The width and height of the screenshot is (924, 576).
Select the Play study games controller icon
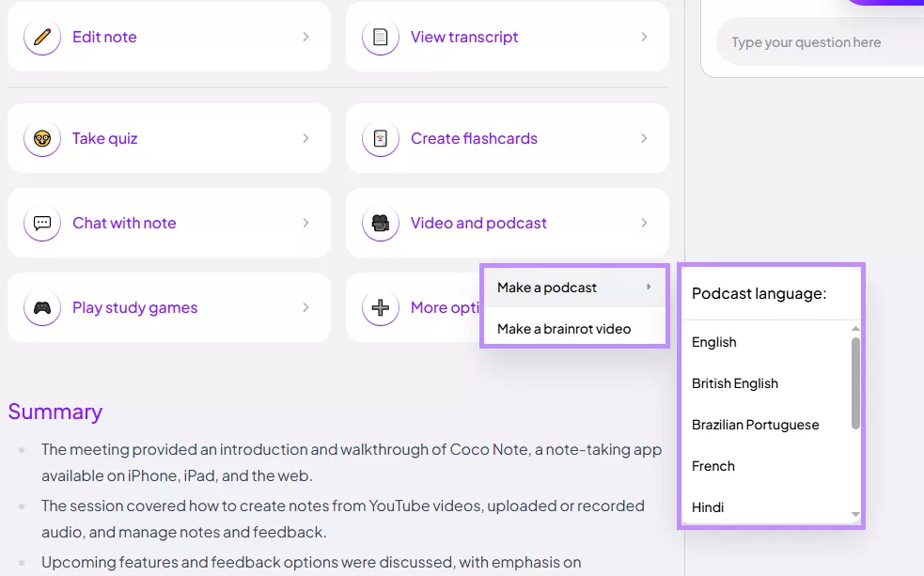pyautogui.click(x=41, y=307)
